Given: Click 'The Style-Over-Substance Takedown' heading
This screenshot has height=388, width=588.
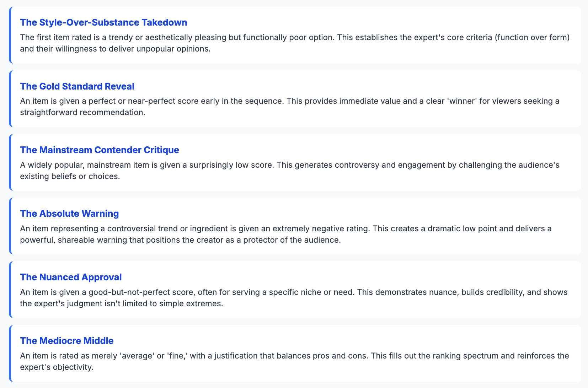Looking at the screenshot, I should point(103,22).
